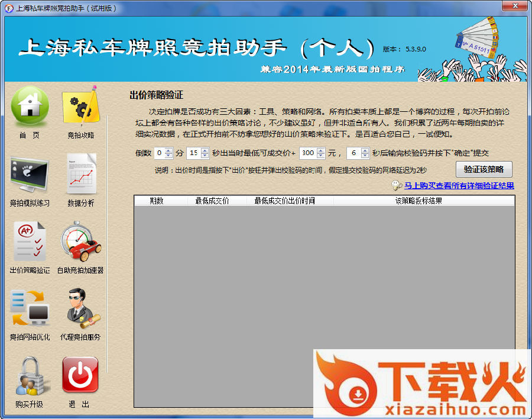532x419 pixels.
Task: Open the 购买升级 padlock icon
Action: pyautogui.click(x=30, y=376)
